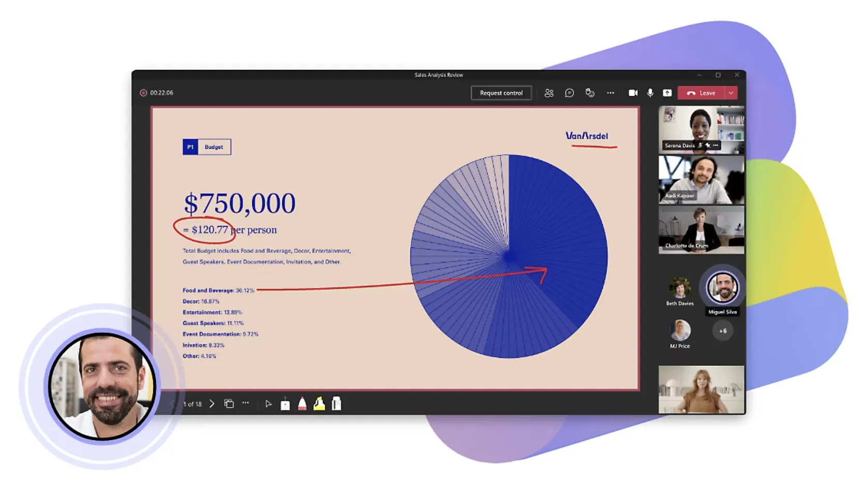Click Beth Davies avatar
Screen dimensions: 868x486
679,288
